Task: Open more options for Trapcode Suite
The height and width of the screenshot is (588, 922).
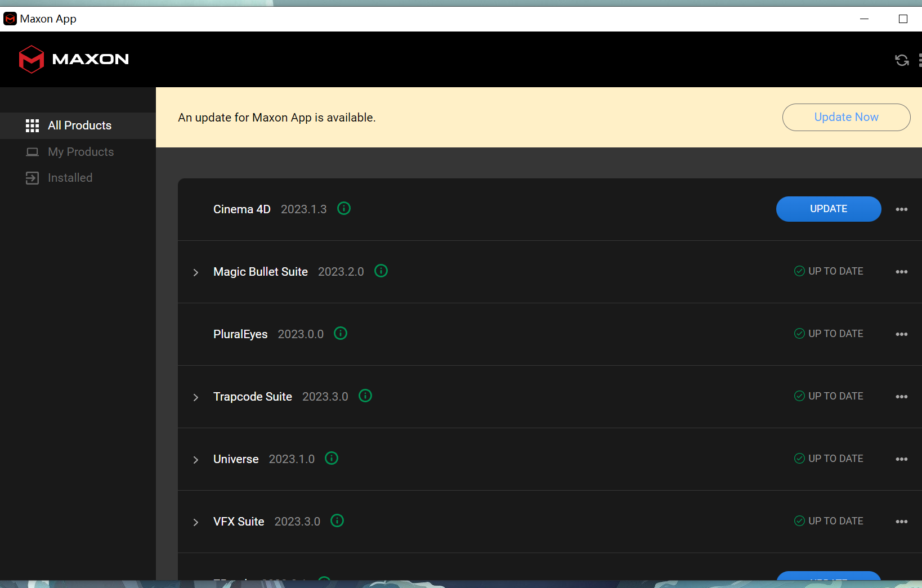Action: point(902,397)
